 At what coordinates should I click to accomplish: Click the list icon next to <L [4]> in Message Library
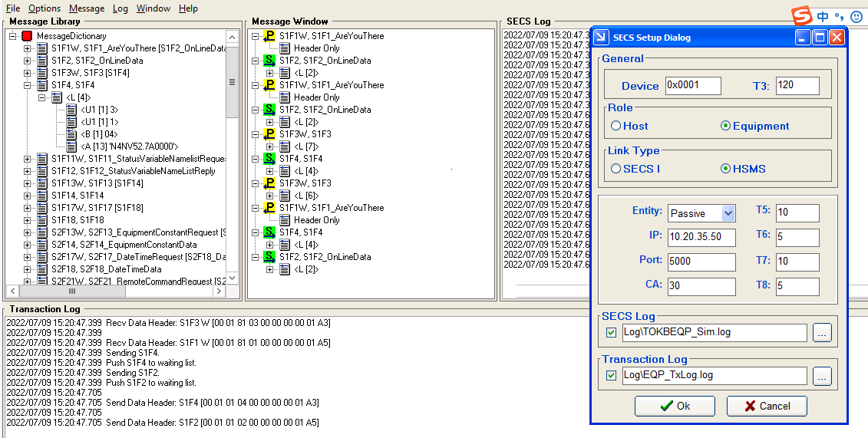pos(57,97)
